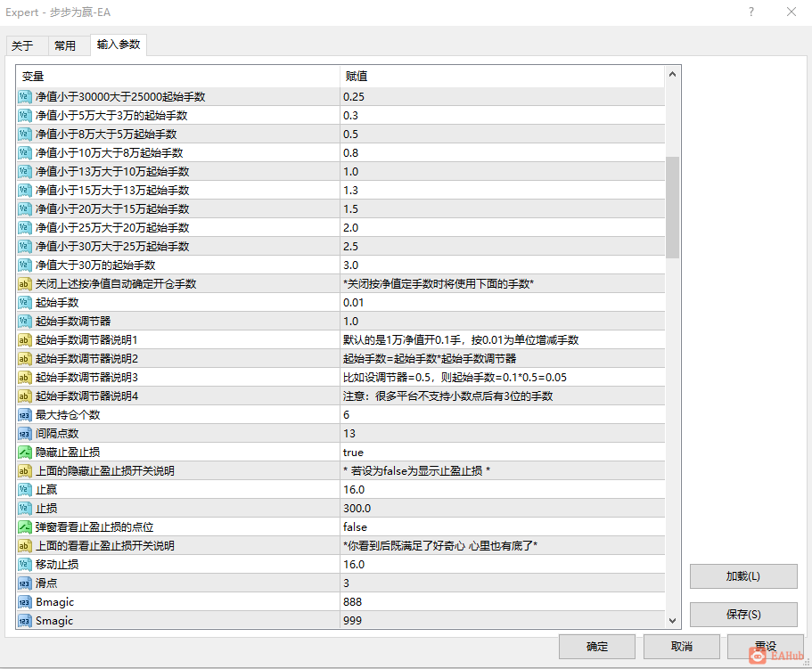The image size is (812, 669).
Task: Click the scroll up arrow of parameter list
Action: click(x=672, y=74)
